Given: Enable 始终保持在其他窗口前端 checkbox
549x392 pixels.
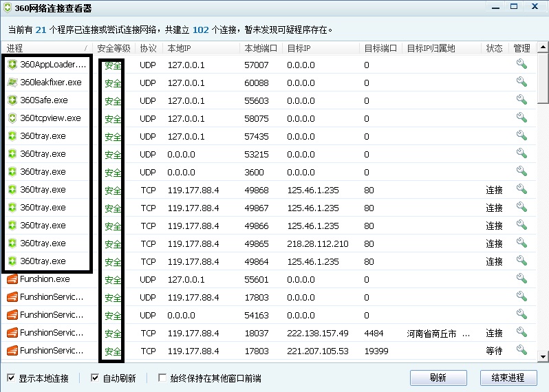Looking at the screenshot, I should (x=162, y=378).
